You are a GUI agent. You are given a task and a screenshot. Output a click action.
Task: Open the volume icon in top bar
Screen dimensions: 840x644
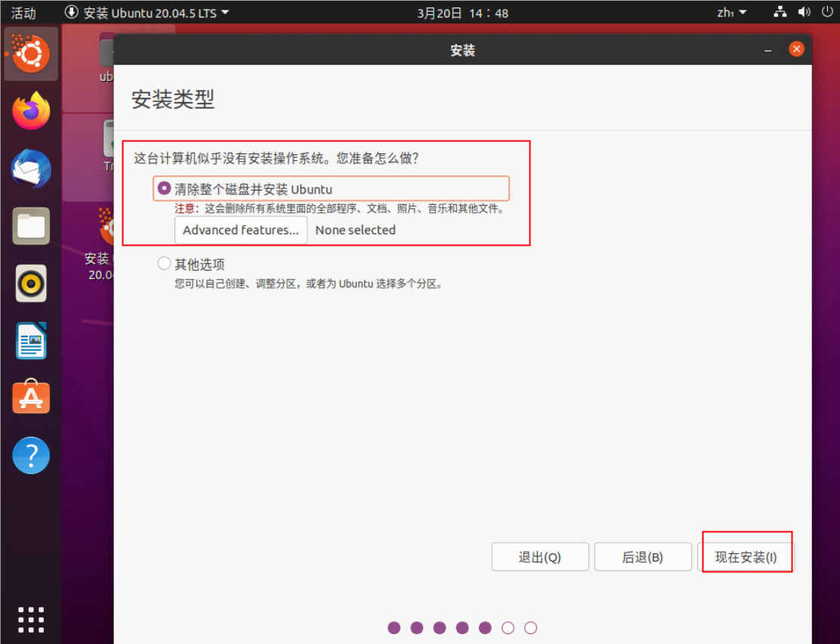pyautogui.click(x=804, y=12)
